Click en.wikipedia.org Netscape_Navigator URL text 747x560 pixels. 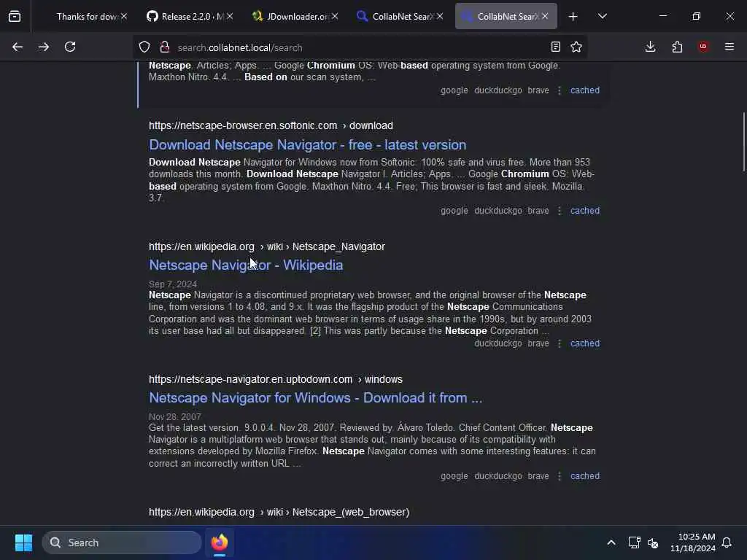point(267,246)
